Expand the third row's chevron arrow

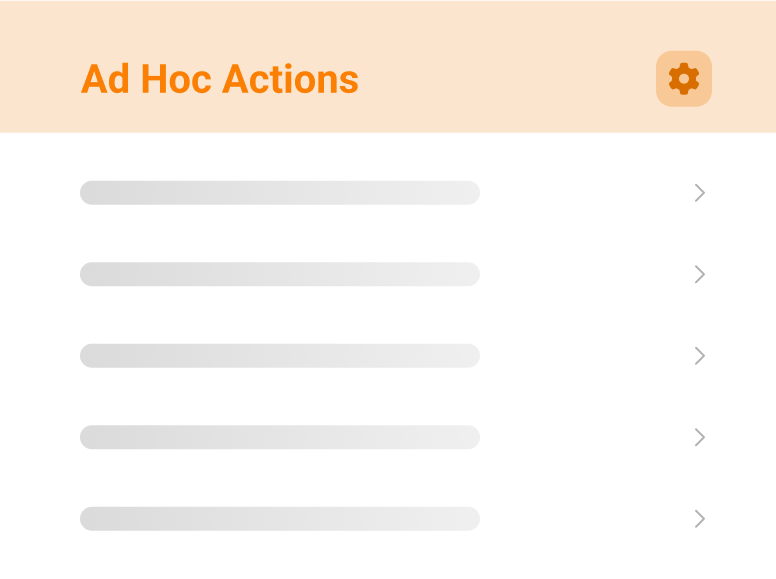(x=700, y=356)
